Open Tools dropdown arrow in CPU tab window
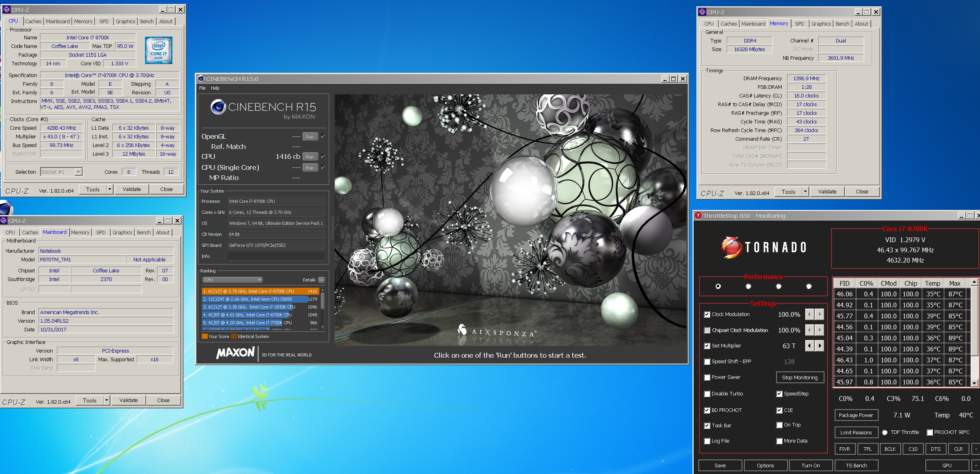The image size is (980, 474). pyautogui.click(x=110, y=189)
